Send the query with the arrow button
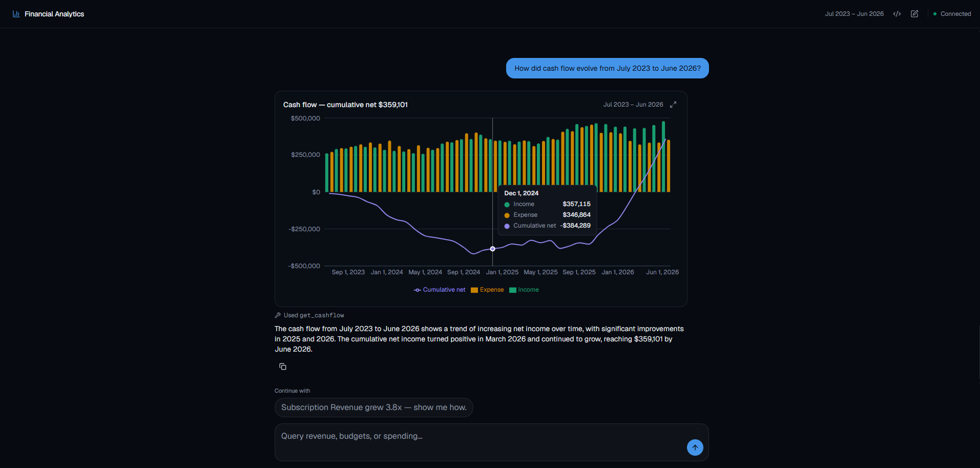Image resolution: width=980 pixels, height=468 pixels. [695, 447]
